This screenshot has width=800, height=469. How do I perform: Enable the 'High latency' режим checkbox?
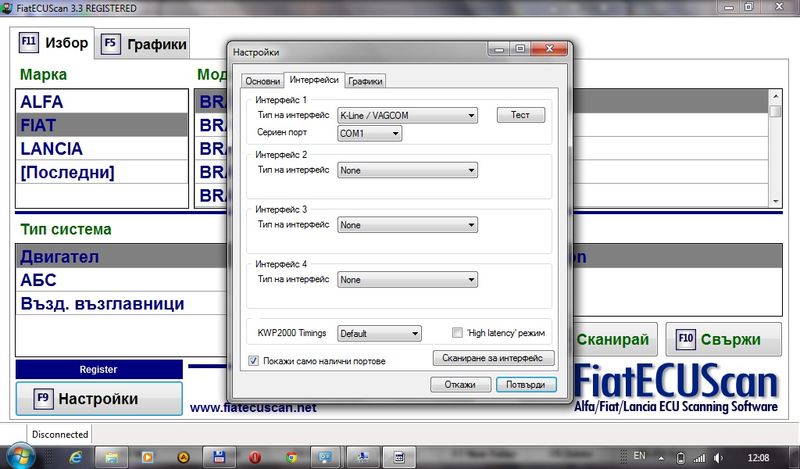(457, 333)
